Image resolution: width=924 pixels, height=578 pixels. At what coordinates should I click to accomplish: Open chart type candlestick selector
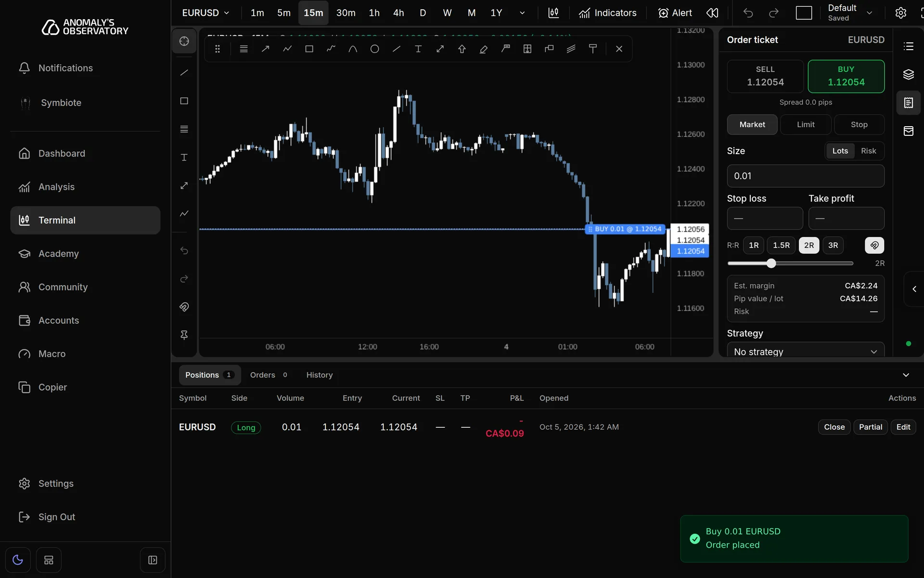coord(553,13)
